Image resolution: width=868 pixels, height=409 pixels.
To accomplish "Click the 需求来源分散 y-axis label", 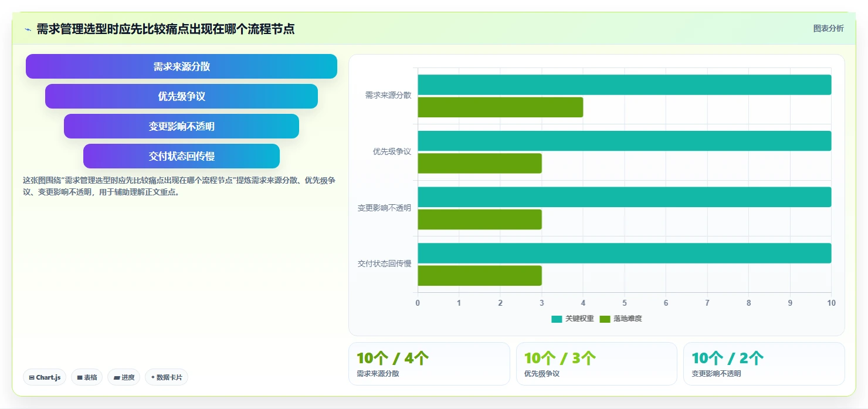I will tap(388, 95).
